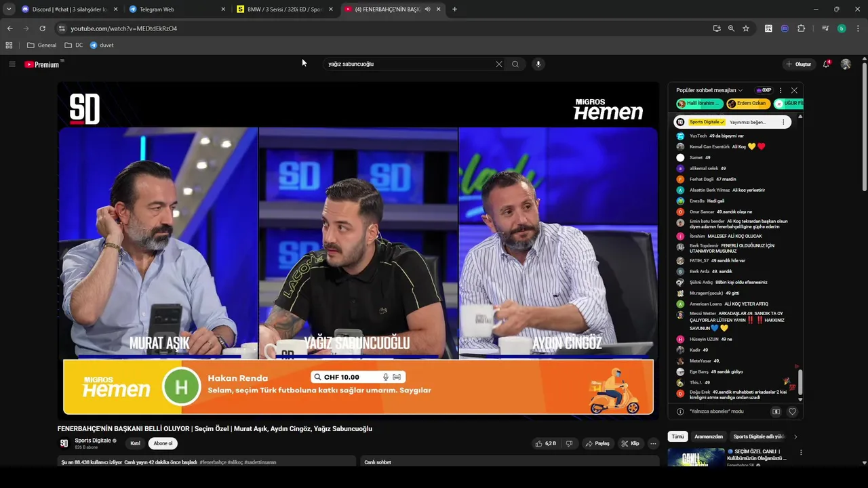Click the address bar URL field

(x=380, y=28)
